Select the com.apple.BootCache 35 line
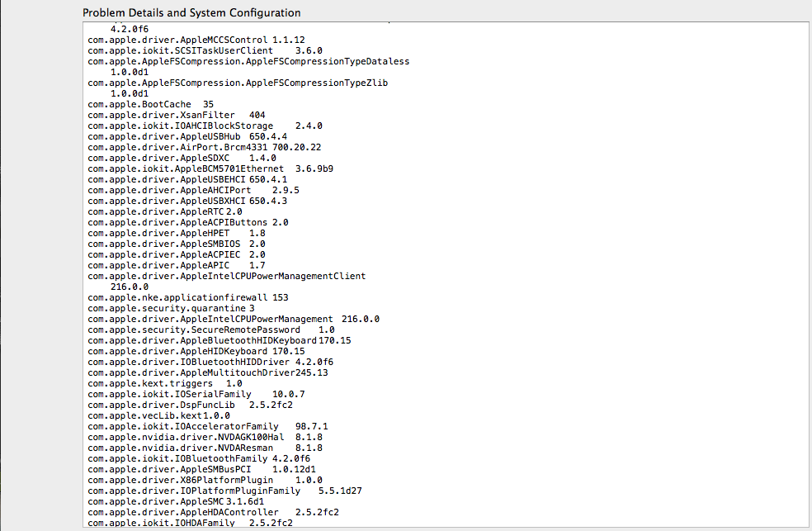The image size is (812, 531). click(151, 105)
